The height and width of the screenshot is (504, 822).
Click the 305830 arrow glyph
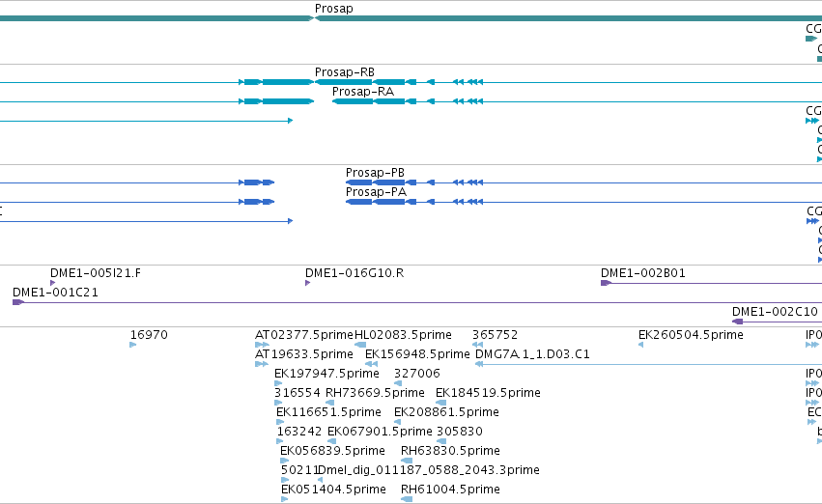pyautogui.click(x=441, y=441)
